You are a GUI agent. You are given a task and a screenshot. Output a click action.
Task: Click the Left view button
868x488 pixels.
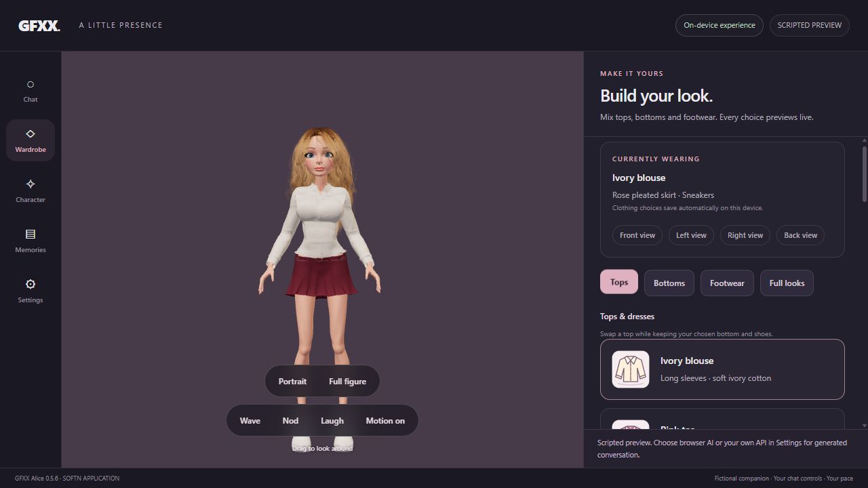click(x=691, y=235)
